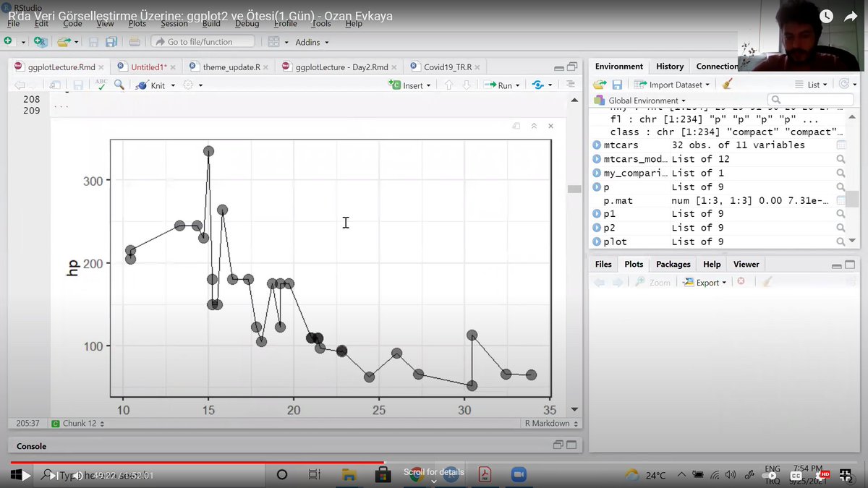Click the YouTube video progress bar
Image resolution: width=868 pixels, height=488 pixels.
pyautogui.click(x=434, y=463)
